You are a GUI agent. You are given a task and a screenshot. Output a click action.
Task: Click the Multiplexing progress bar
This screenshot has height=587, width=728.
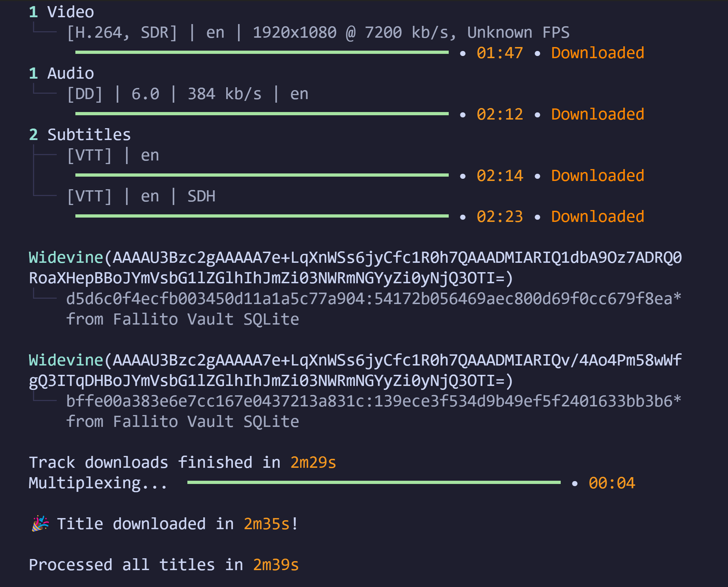tap(374, 483)
